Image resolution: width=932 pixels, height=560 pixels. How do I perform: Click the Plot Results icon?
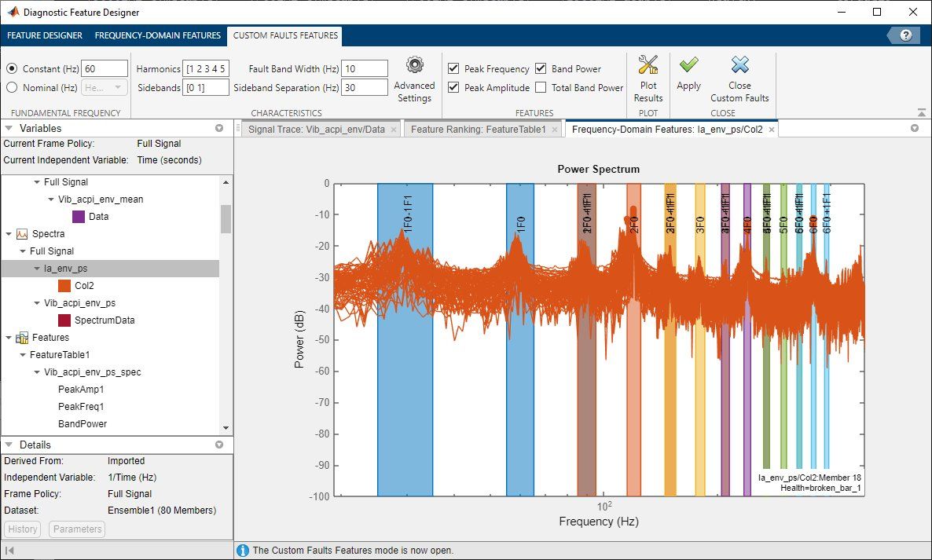[648, 66]
